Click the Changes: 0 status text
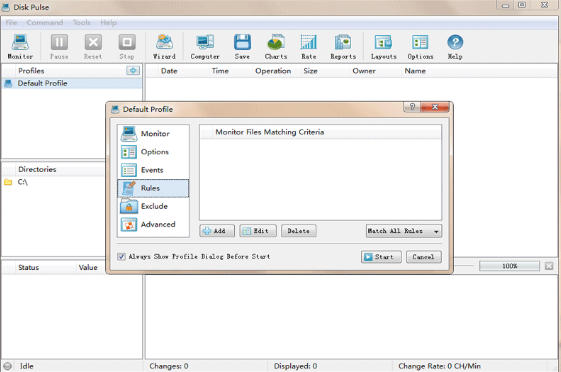The height and width of the screenshot is (372, 561). point(169,366)
